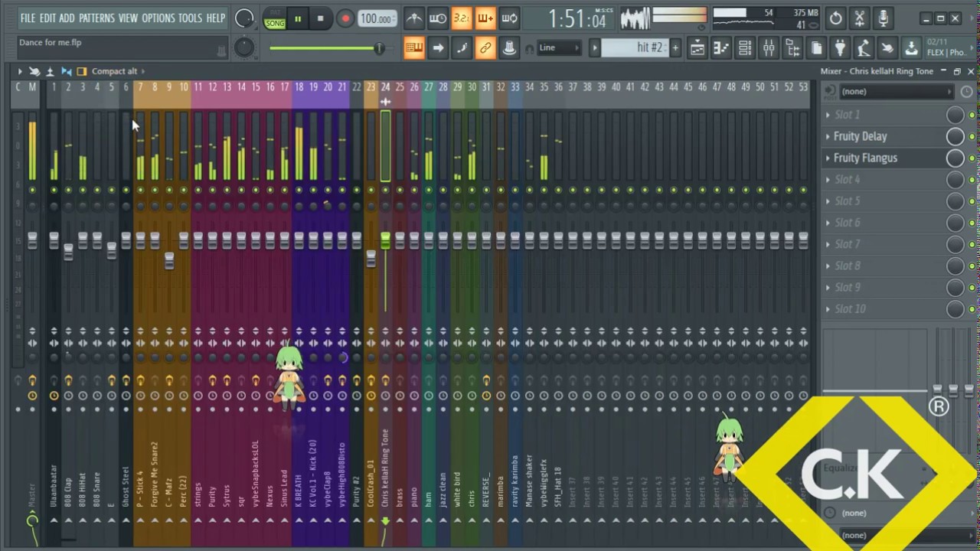Pause playback with the pause button

(298, 18)
